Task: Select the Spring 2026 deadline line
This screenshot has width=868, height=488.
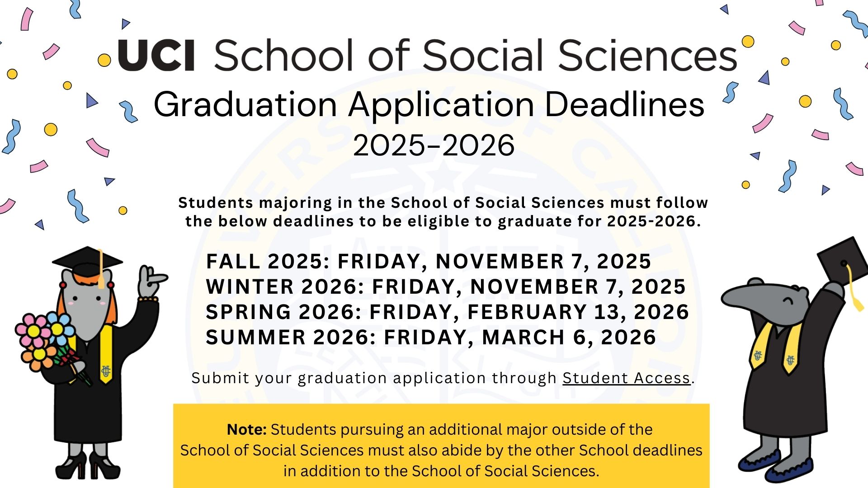Action: tap(447, 312)
